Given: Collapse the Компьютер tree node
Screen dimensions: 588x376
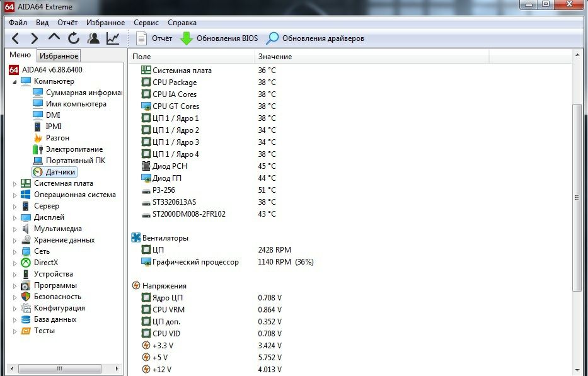Looking at the screenshot, I should coord(14,81).
